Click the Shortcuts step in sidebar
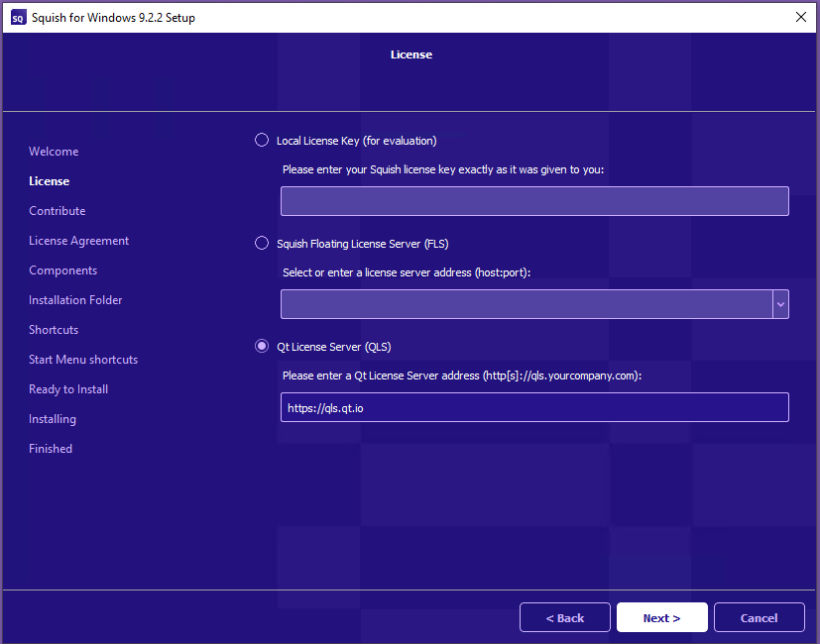 [54, 330]
